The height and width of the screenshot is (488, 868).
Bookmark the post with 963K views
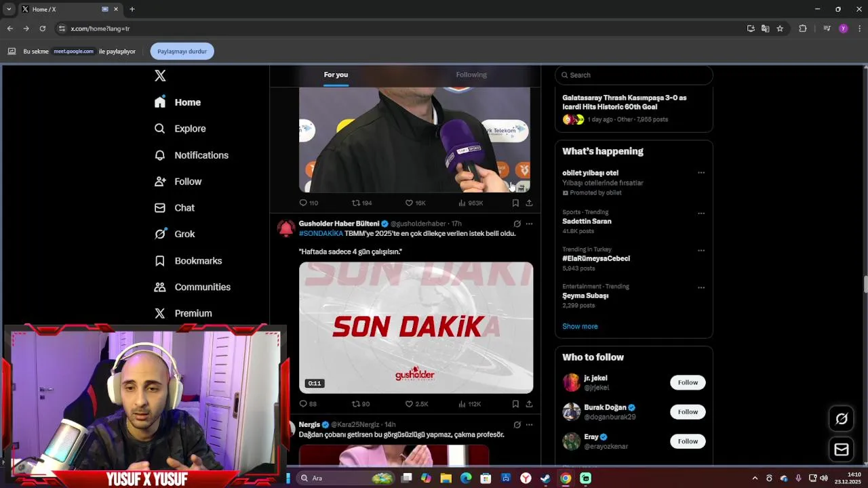(x=515, y=203)
